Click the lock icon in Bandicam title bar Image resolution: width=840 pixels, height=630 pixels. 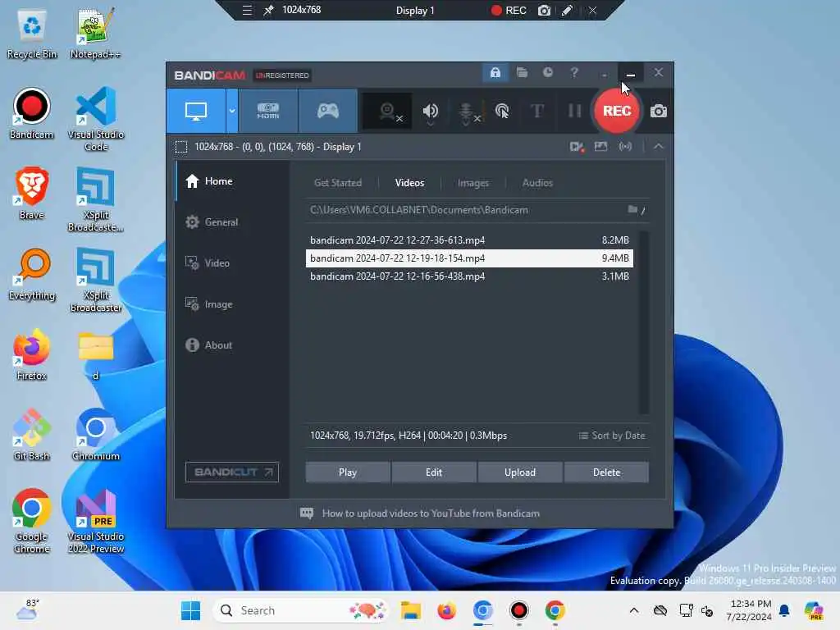pyautogui.click(x=495, y=72)
